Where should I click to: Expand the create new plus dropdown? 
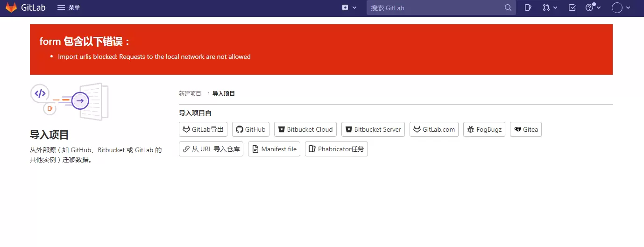[349, 7]
